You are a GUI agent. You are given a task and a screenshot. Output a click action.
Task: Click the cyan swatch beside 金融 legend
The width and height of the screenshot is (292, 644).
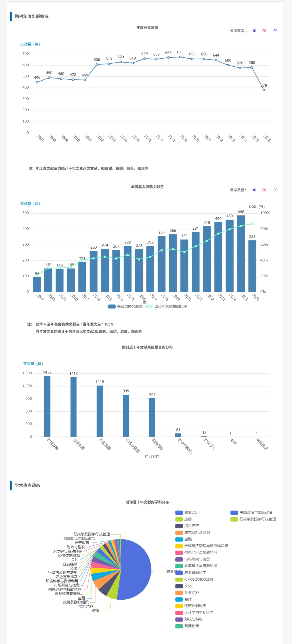pos(179,539)
